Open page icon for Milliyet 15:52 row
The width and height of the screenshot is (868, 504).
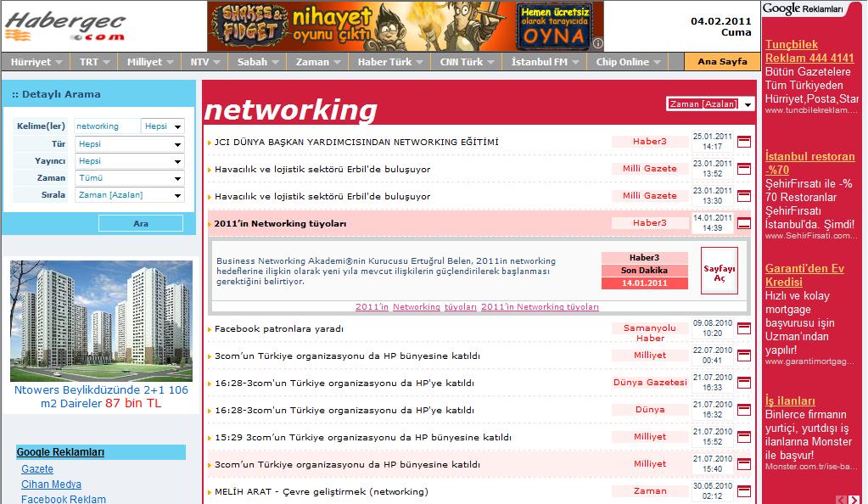(x=744, y=437)
